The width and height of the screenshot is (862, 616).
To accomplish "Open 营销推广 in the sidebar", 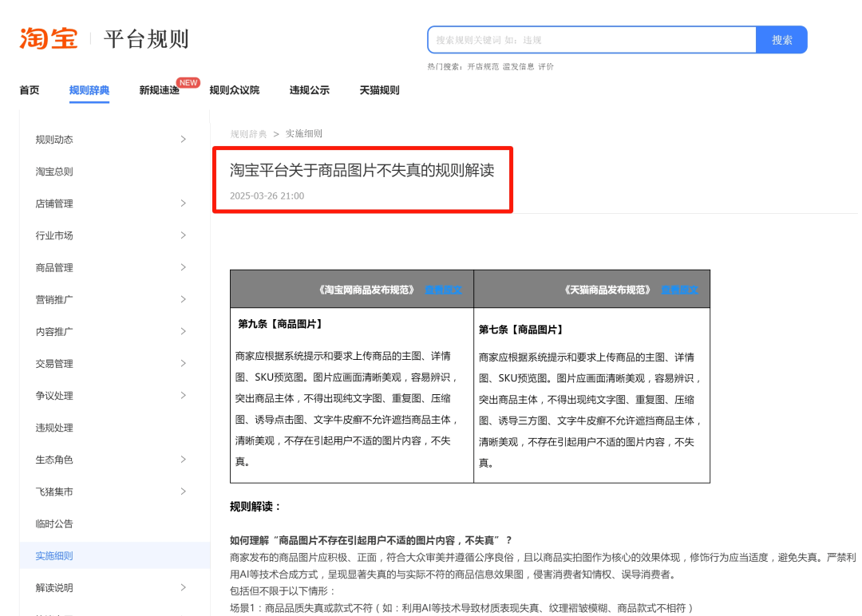I will coord(54,299).
